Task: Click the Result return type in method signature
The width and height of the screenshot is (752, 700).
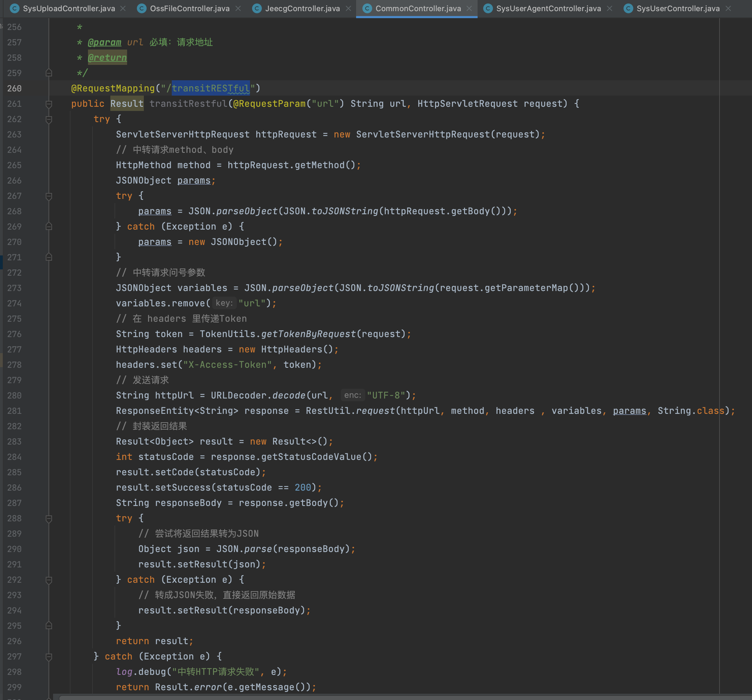Action: tap(127, 104)
